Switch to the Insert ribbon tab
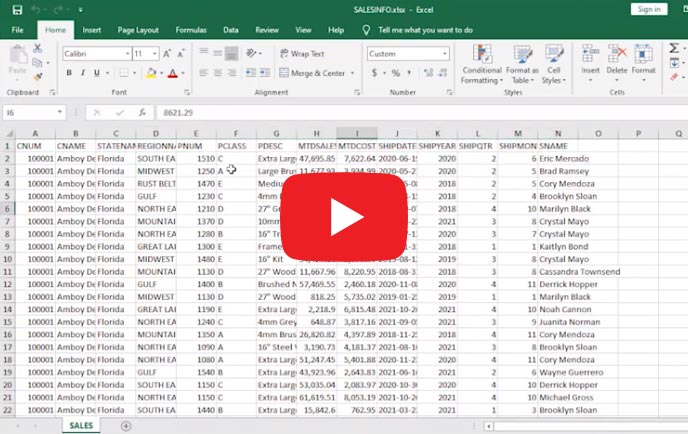 tap(92, 30)
